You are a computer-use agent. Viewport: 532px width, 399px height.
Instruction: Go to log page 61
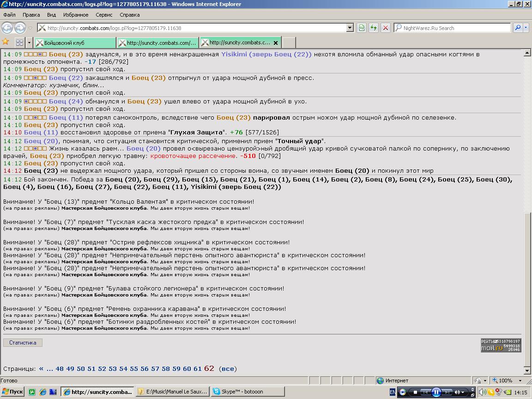click(x=198, y=369)
